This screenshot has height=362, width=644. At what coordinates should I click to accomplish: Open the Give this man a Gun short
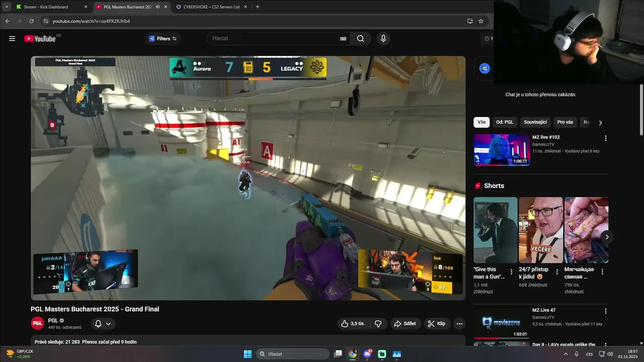click(496, 230)
